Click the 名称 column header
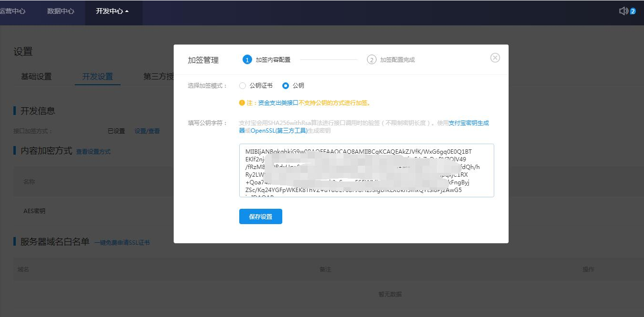Image resolution: width=644 pixels, height=317 pixels. point(29,182)
